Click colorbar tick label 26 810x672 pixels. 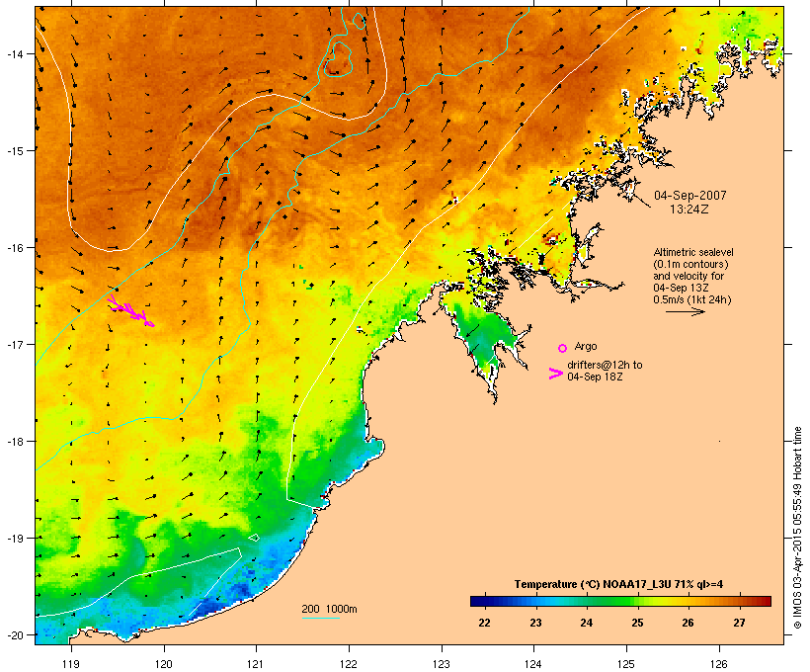688,623
